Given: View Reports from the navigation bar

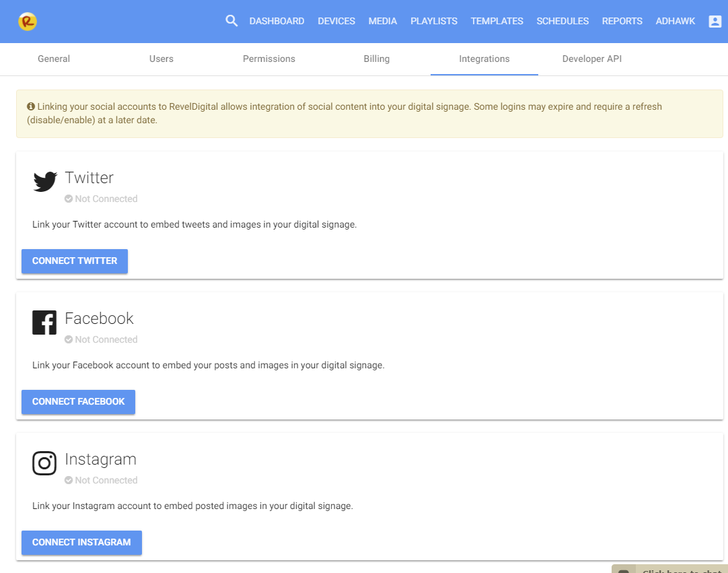Looking at the screenshot, I should [x=622, y=22].
